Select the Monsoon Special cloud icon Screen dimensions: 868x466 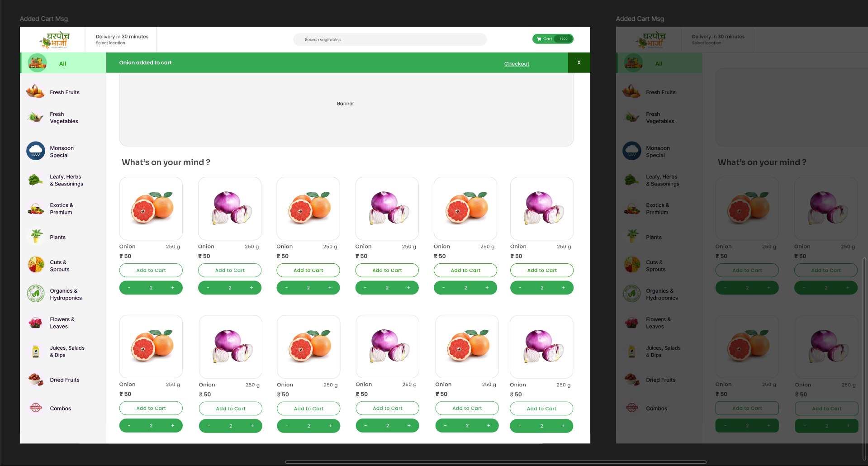point(36,151)
